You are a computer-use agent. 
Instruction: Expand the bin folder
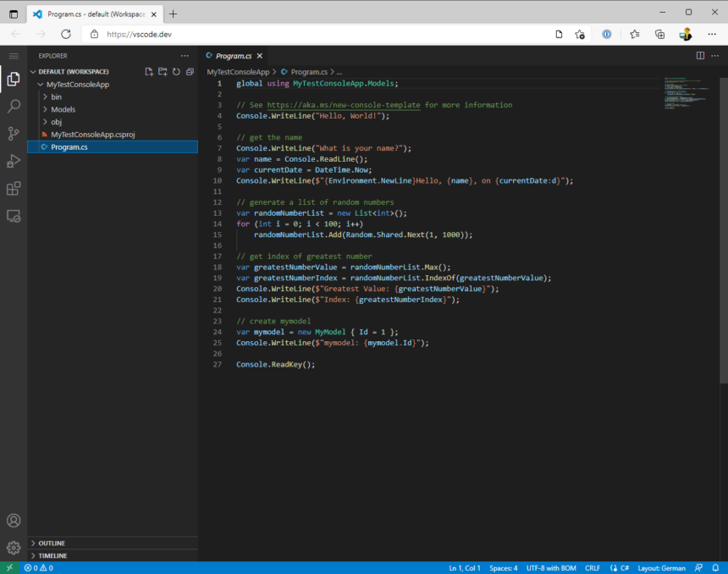point(56,97)
